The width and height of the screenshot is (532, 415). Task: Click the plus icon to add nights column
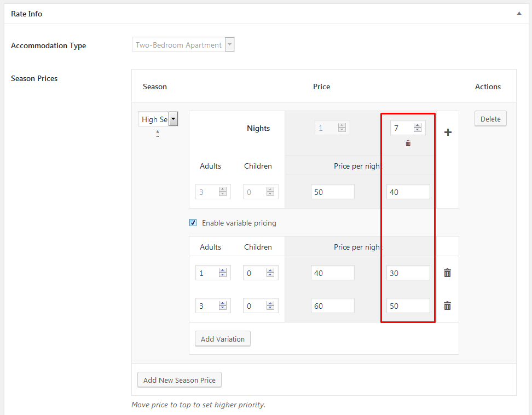click(448, 132)
